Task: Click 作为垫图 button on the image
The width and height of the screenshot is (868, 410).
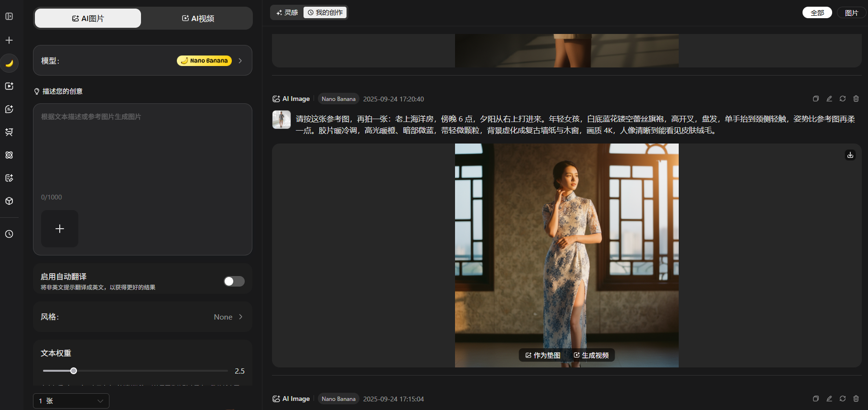Action: point(543,355)
